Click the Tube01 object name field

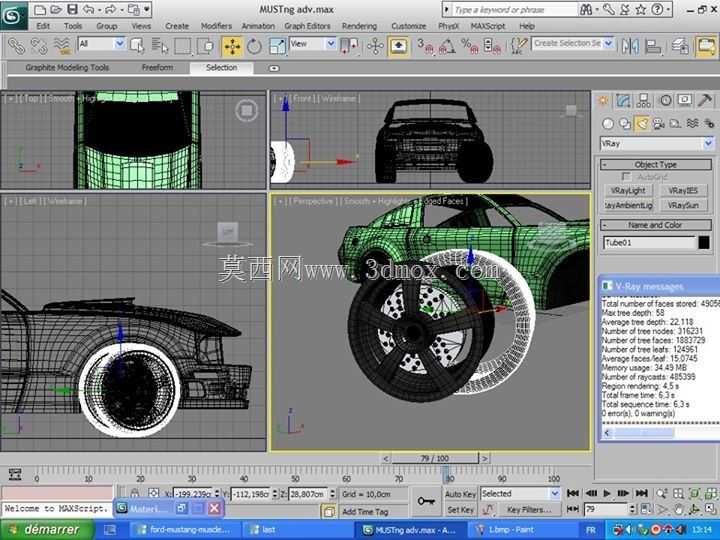(649, 242)
